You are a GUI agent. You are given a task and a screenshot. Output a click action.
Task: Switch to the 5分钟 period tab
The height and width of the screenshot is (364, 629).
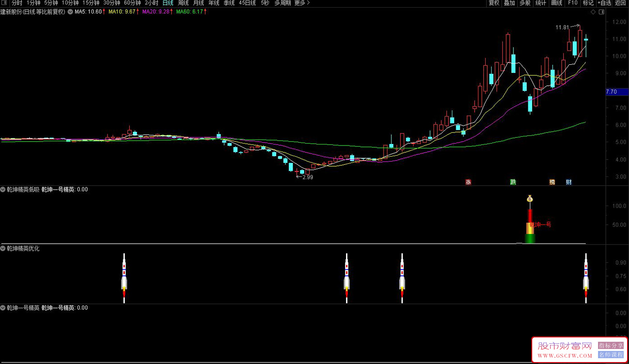pos(51,3)
